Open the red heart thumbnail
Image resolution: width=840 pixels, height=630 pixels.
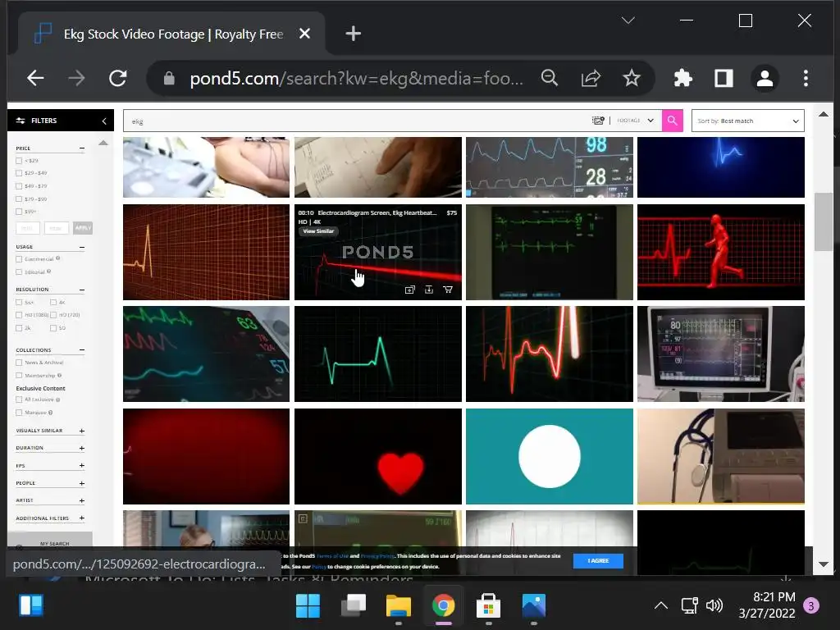click(377, 456)
